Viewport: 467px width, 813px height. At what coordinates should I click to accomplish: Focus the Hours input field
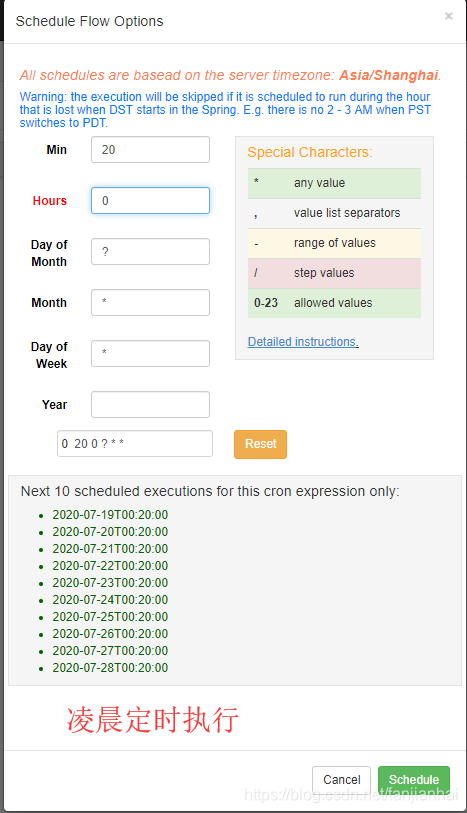[x=150, y=201]
